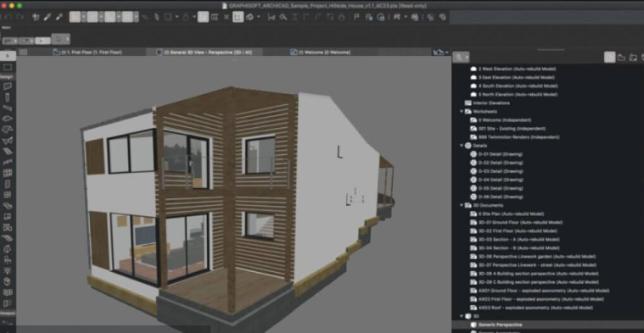The image size is (644, 333).
Task: Toggle the Project Map button in Navigator
Action: pyautogui.click(x=609, y=58)
